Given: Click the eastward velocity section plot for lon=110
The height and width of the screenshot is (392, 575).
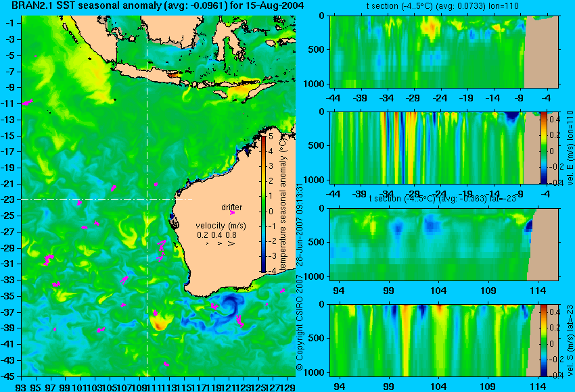Looking at the screenshot, I should [x=444, y=147].
